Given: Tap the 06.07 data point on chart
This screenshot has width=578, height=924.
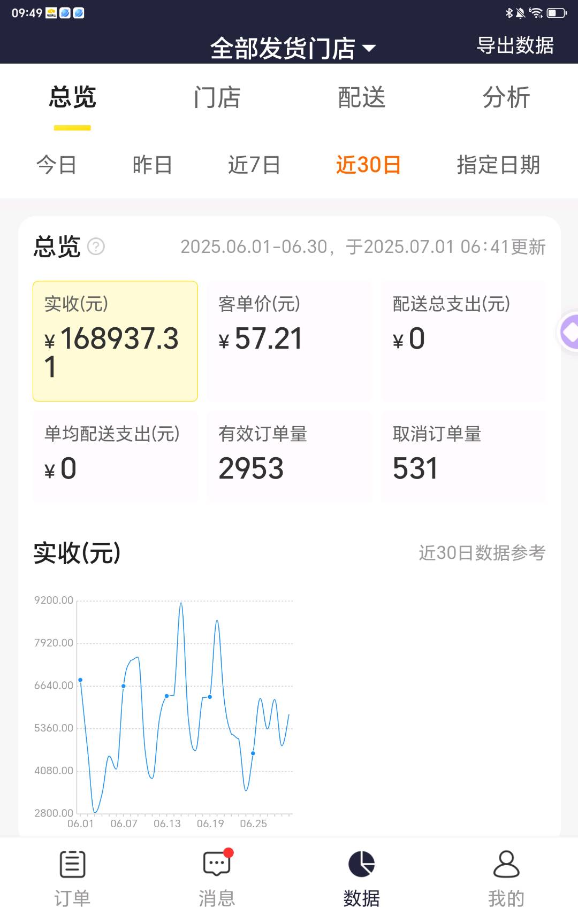Looking at the screenshot, I should point(124,686).
